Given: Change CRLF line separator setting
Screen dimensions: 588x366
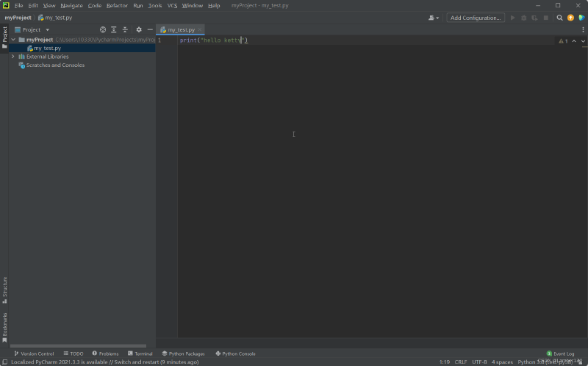Looking at the screenshot, I should 461,362.
